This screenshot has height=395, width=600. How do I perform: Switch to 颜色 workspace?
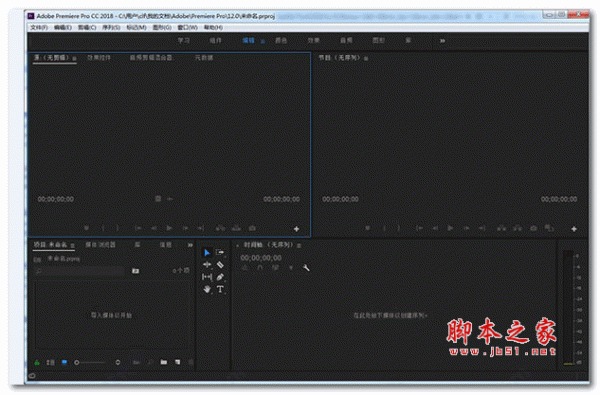(x=281, y=41)
